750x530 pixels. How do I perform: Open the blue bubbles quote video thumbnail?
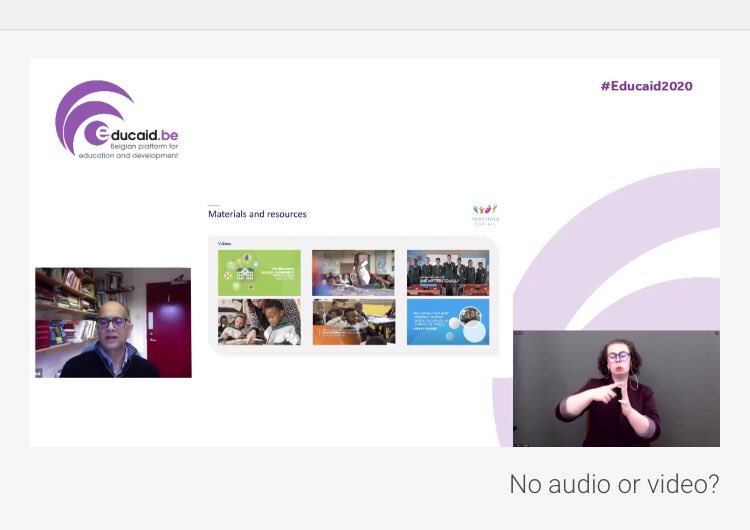pyautogui.click(x=448, y=322)
